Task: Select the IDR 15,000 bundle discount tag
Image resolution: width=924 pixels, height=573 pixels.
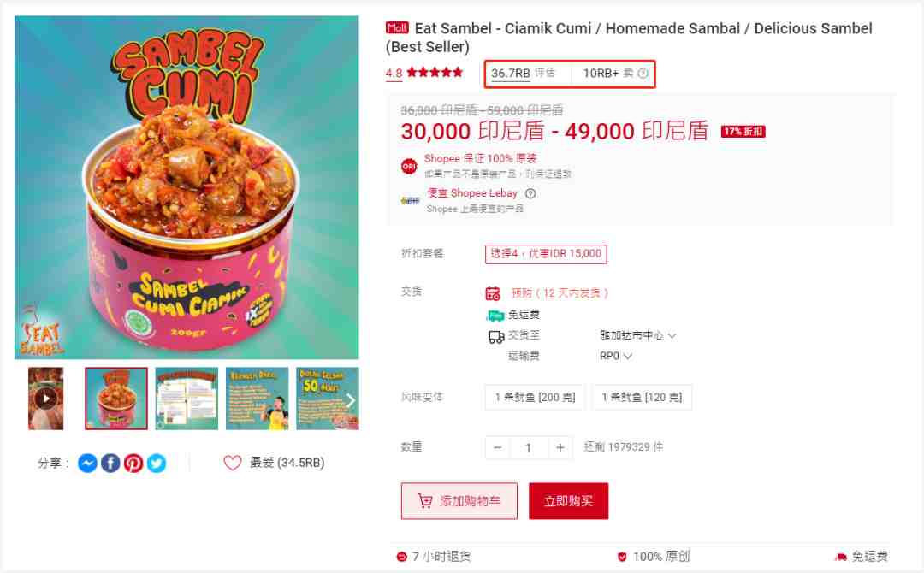Action: [546, 254]
